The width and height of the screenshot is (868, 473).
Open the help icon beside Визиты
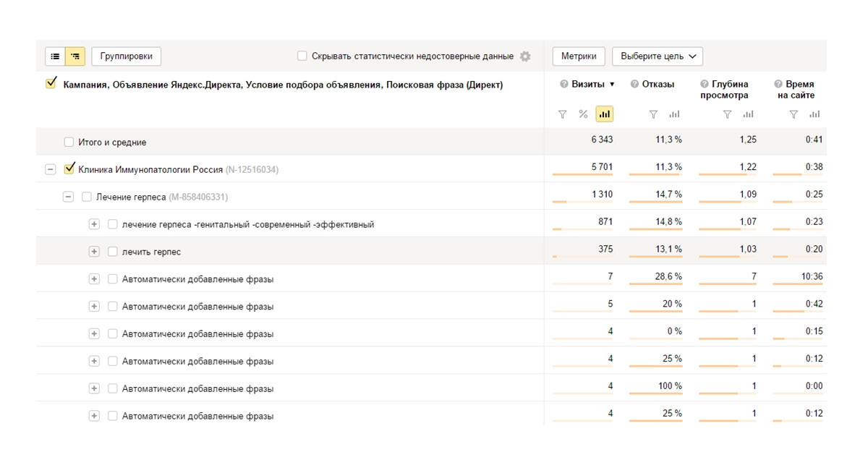click(x=564, y=85)
